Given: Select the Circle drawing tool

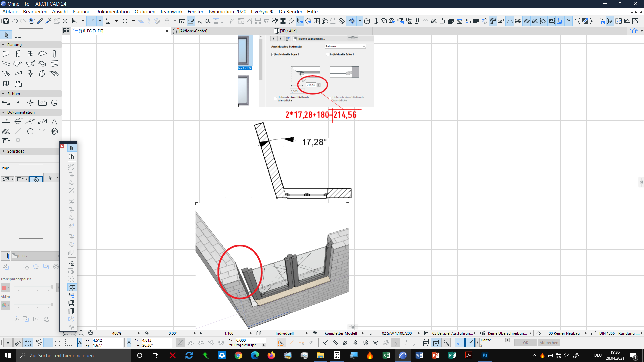Looking at the screenshot, I should [x=30, y=132].
